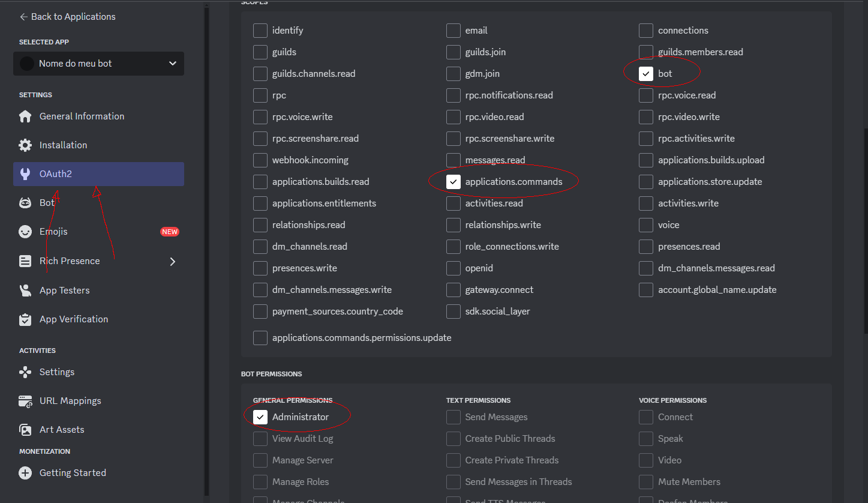Select the Rich Presence document icon
The height and width of the screenshot is (503, 868).
pos(25,261)
